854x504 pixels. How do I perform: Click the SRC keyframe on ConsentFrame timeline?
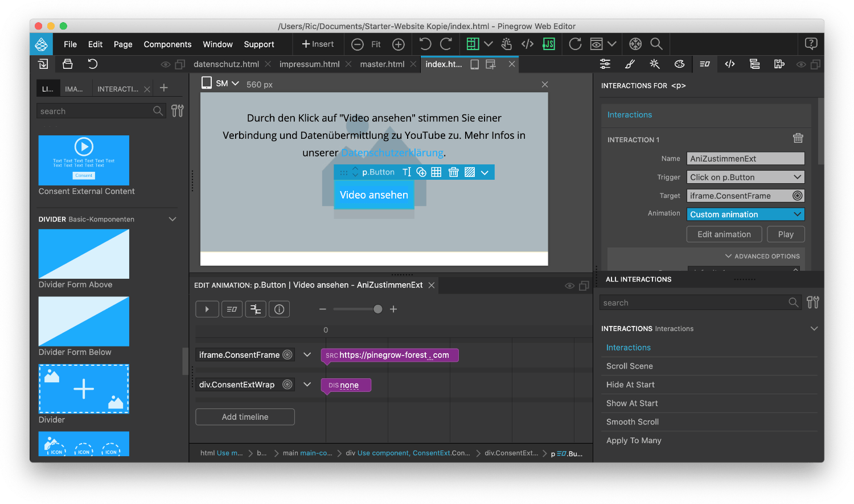point(389,355)
